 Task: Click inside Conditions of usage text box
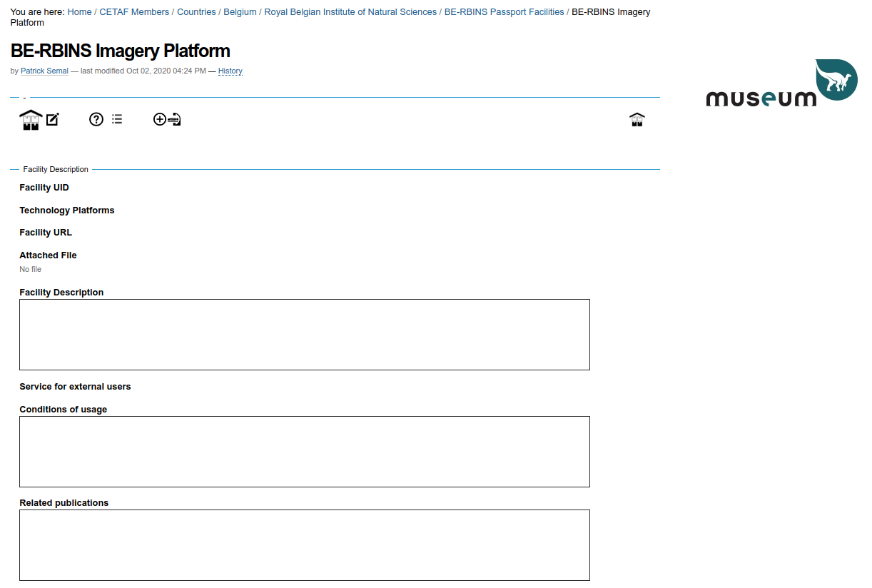click(305, 452)
